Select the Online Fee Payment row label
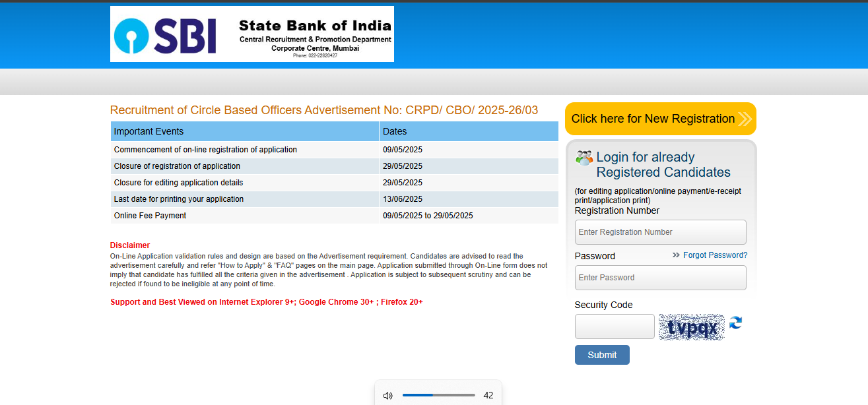The height and width of the screenshot is (405, 868). point(150,216)
